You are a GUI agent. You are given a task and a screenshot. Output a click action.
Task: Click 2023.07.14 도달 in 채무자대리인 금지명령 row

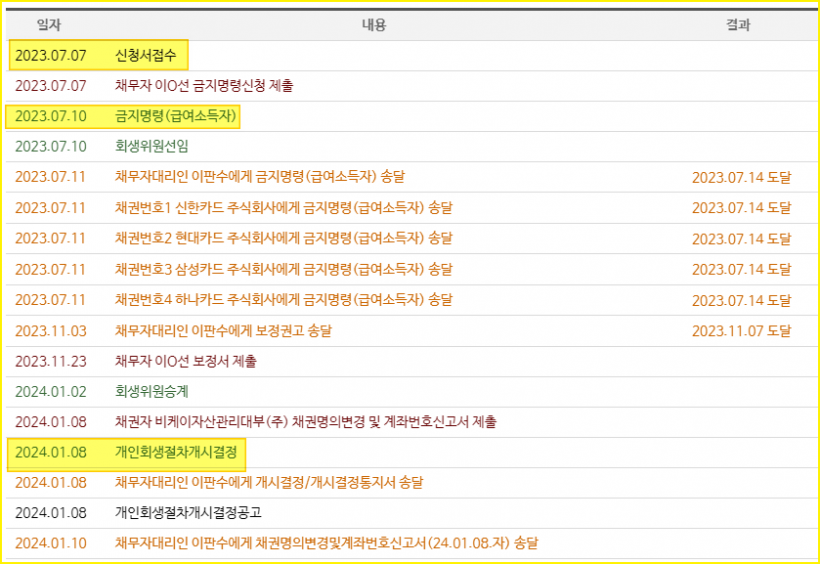(742, 177)
